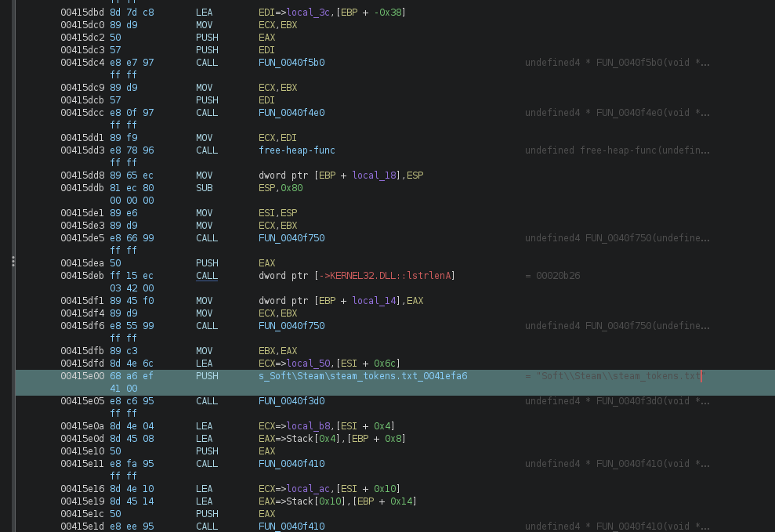Screen dimensions: 775x532
Task: Select highlighted address 00415e00
Action: click(82, 376)
